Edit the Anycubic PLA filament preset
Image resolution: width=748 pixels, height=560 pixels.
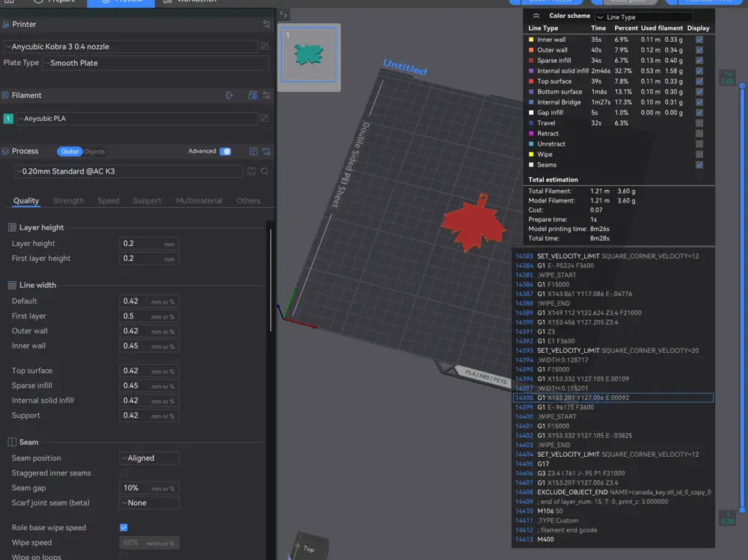pyautogui.click(x=264, y=118)
